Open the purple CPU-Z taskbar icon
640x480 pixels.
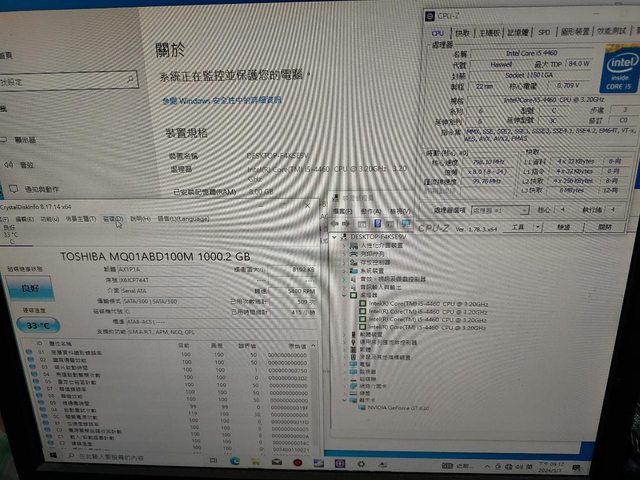(x=340, y=463)
